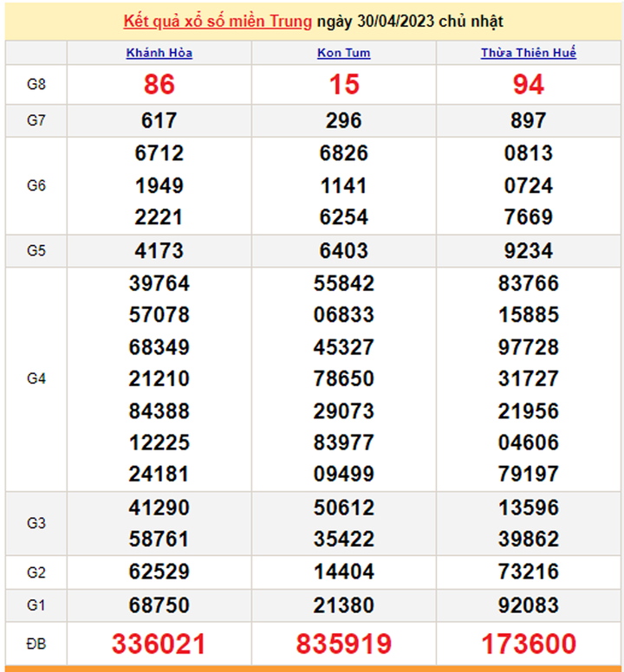Select the G7 row label
This screenshot has width=624, height=672.
[x=36, y=120]
